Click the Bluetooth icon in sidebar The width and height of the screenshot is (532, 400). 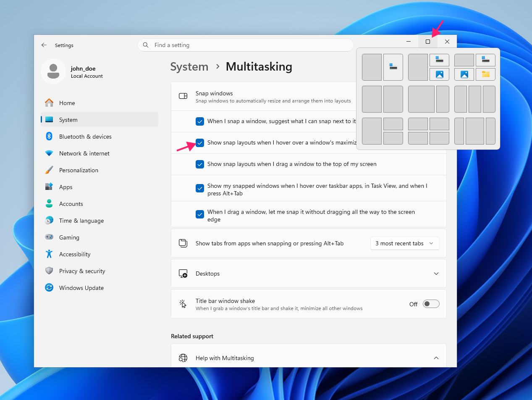(49, 137)
